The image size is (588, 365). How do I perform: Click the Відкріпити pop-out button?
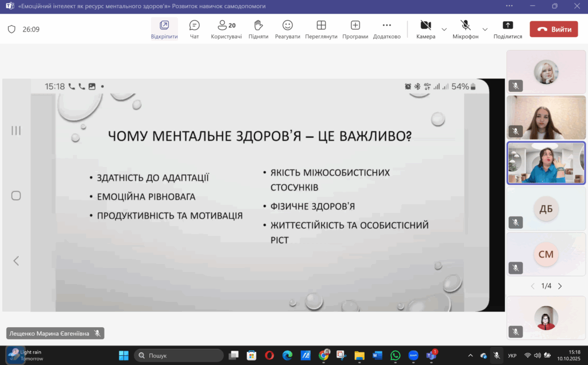point(164,29)
